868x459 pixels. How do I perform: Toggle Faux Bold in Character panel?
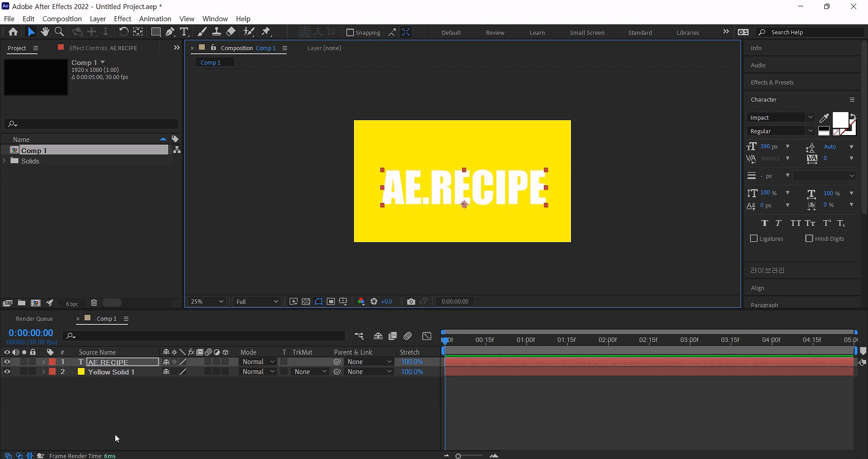point(764,223)
